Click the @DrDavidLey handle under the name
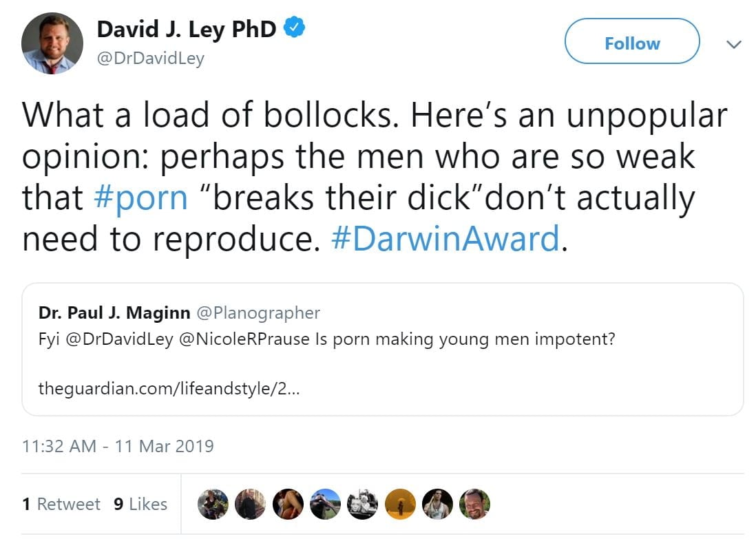This screenshot has width=756, height=541. click(151, 59)
